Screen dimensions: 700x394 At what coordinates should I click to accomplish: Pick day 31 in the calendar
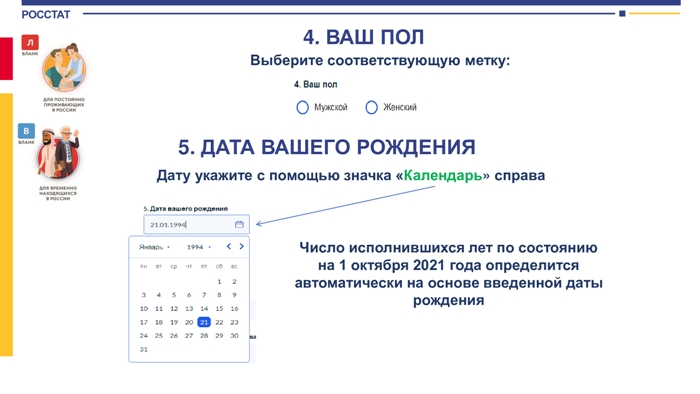point(143,349)
